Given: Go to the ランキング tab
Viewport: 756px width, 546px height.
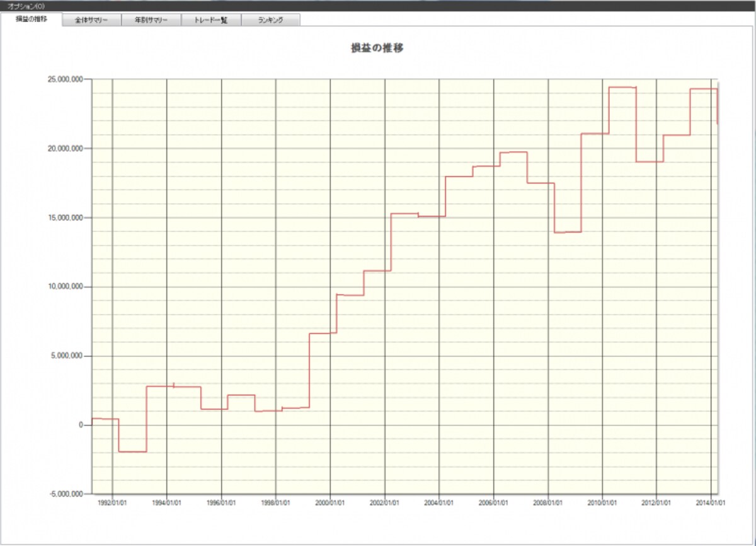Looking at the screenshot, I should [270, 20].
